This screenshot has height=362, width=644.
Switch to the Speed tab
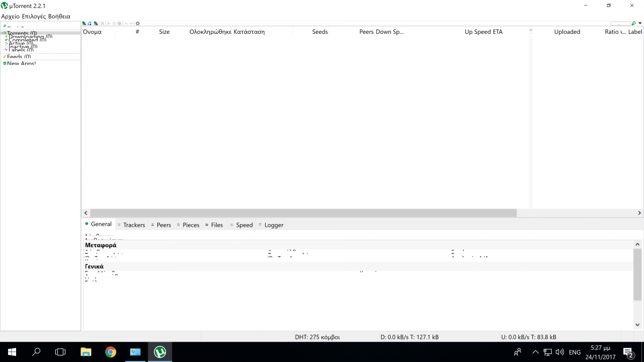coord(240,225)
